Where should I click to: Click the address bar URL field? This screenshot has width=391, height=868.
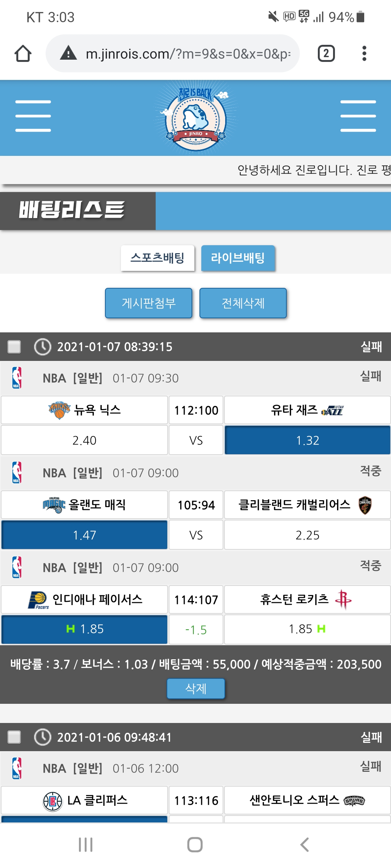click(188, 54)
